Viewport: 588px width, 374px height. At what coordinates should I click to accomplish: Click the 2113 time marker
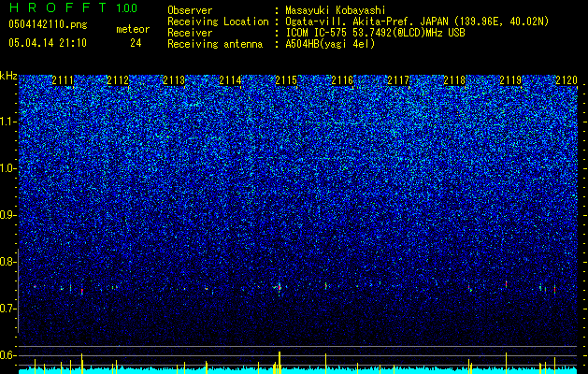pos(174,79)
